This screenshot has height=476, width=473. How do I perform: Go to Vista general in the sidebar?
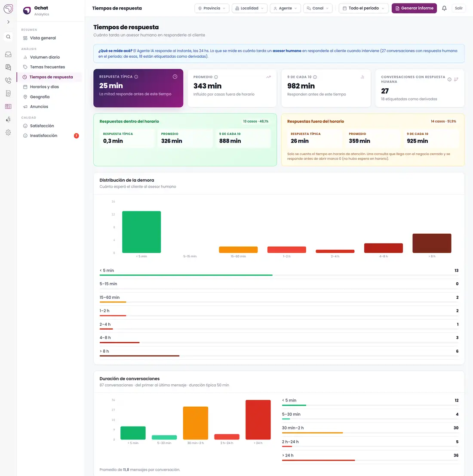[49, 38]
